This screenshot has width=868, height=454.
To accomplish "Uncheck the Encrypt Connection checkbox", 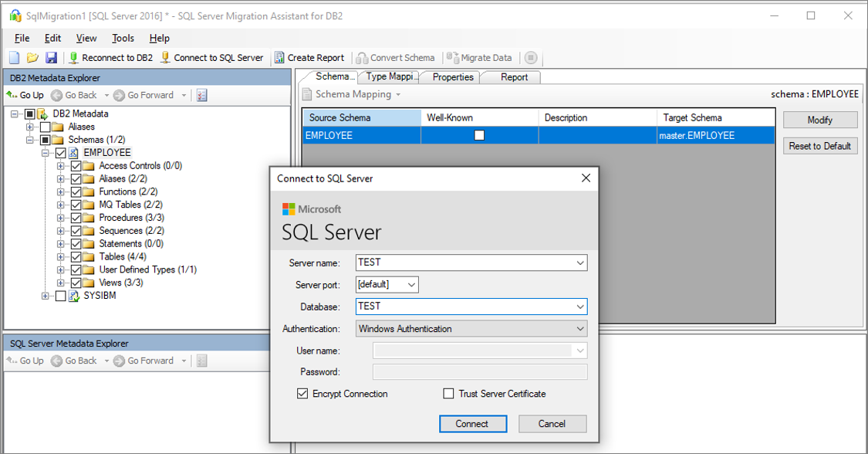I will (x=302, y=394).
